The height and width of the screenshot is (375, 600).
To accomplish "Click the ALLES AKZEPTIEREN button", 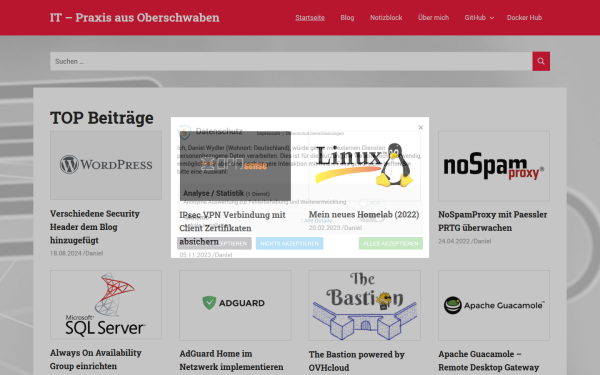I will 391,243.
